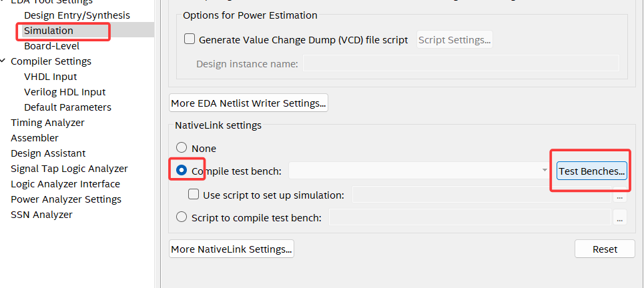
Task: Open More EDA Netlist Writer Settings
Action: [x=248, y=103]
